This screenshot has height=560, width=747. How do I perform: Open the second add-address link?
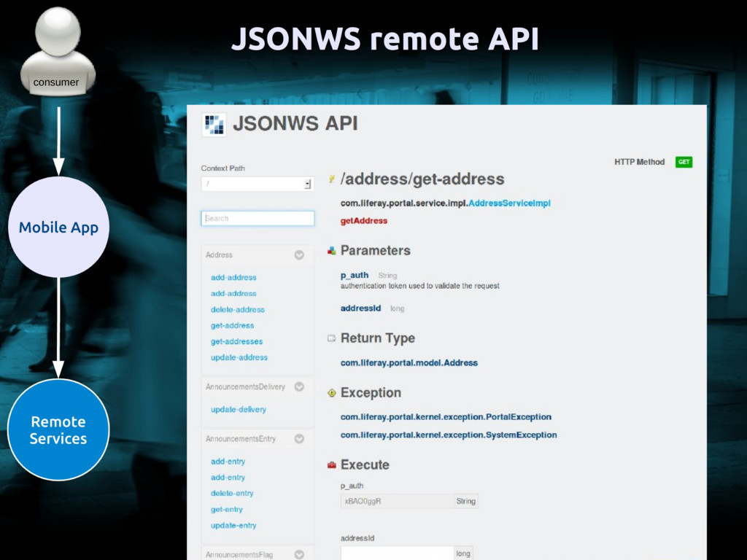[233, 293]
